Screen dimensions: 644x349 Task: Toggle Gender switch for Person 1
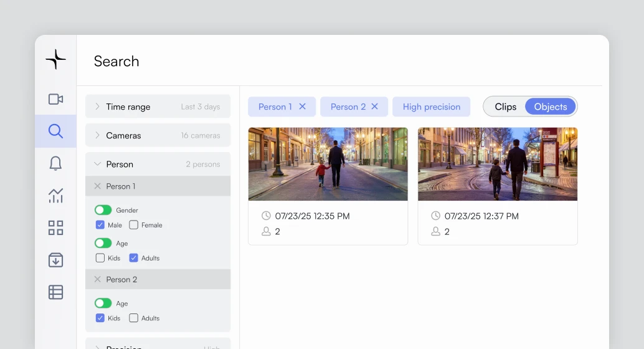(103, 210)
